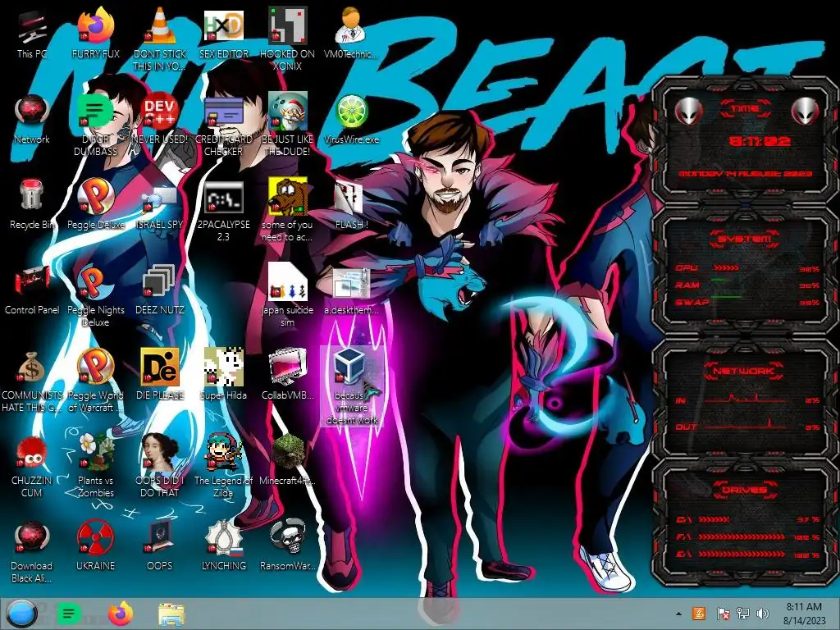Open the a.deskthem... theme file
This screenshot has width=840, height=630.
pos(351,283)
